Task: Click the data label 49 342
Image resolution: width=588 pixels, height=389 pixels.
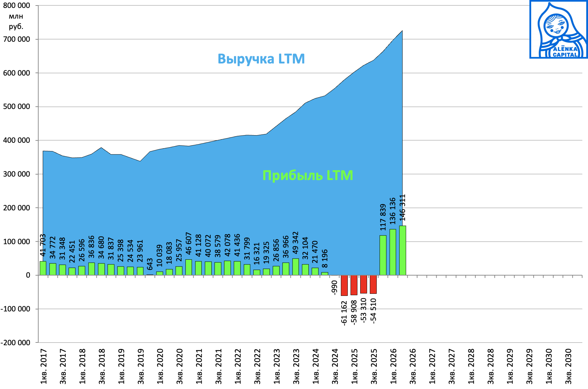Action: tap(295, 243)
